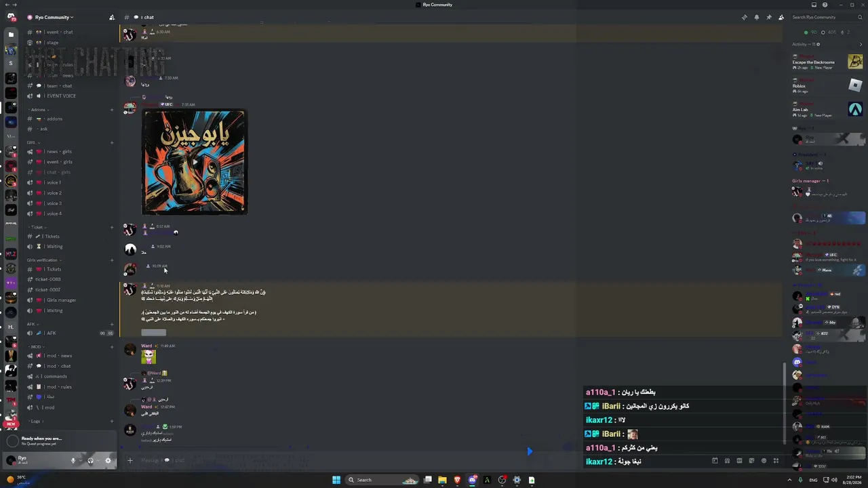The image size is (868, 488).
Task: Deafen headphones in user panel
Action: tap(90, 461)
